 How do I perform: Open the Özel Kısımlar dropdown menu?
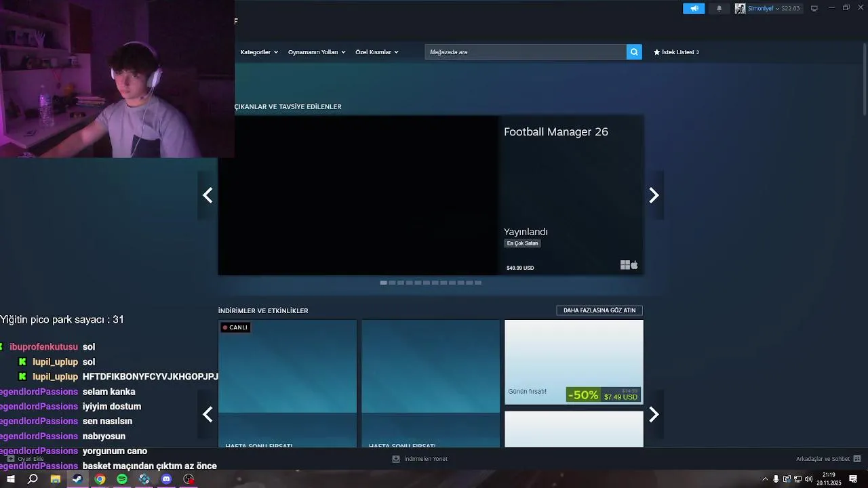click(x=377, y=52)
